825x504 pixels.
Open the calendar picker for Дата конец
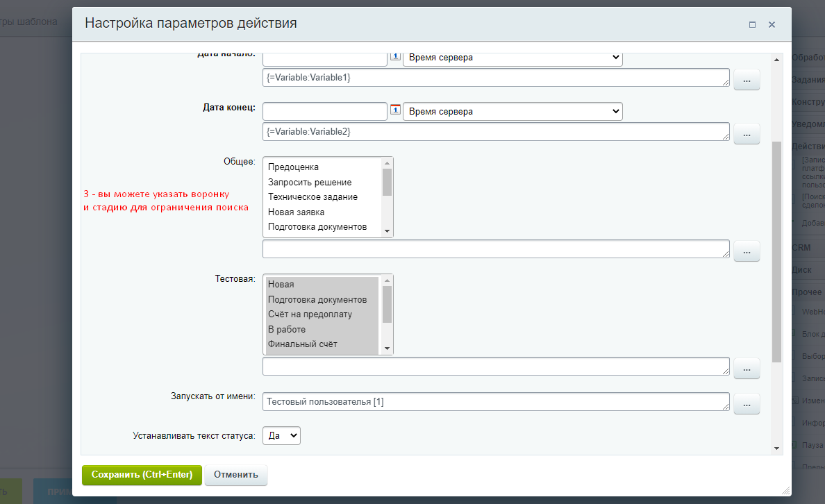tap(395, 110)
